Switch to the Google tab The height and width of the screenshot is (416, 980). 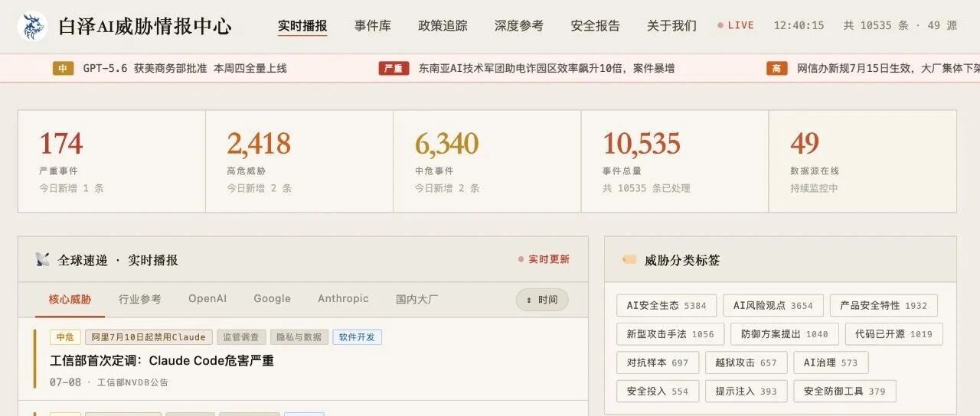pyautogui.click(x=273, y=299)
